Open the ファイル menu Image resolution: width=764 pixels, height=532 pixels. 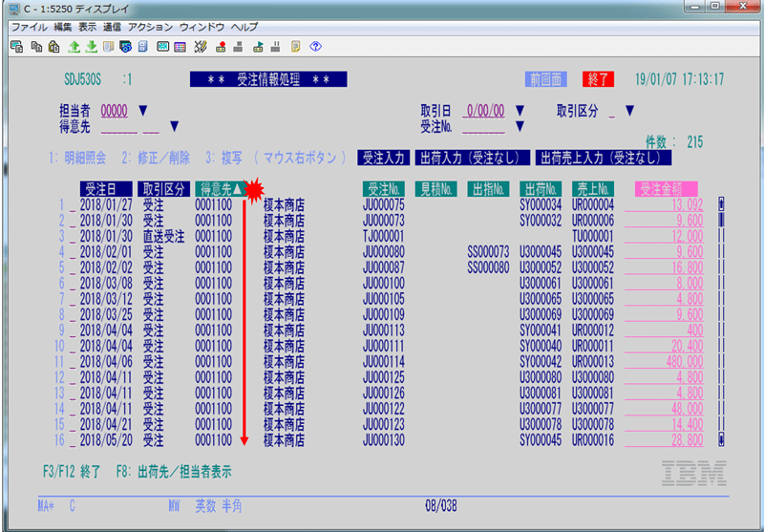tap(29, 27)
